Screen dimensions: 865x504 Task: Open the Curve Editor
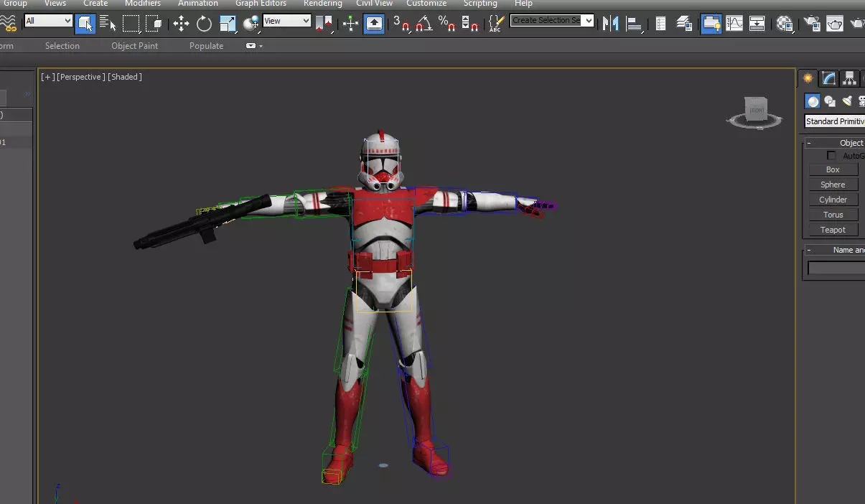734,24
